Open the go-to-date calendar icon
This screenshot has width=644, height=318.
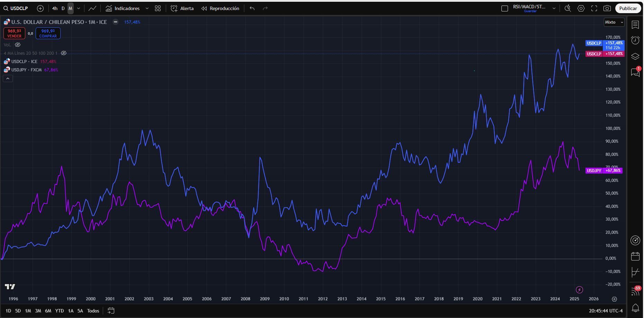point(111,311)
